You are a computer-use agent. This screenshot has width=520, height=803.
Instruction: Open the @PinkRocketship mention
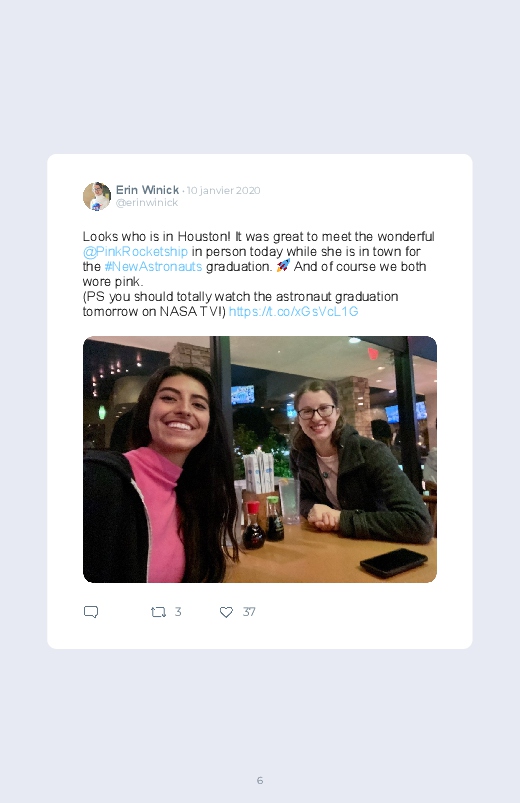pos(135,251)
